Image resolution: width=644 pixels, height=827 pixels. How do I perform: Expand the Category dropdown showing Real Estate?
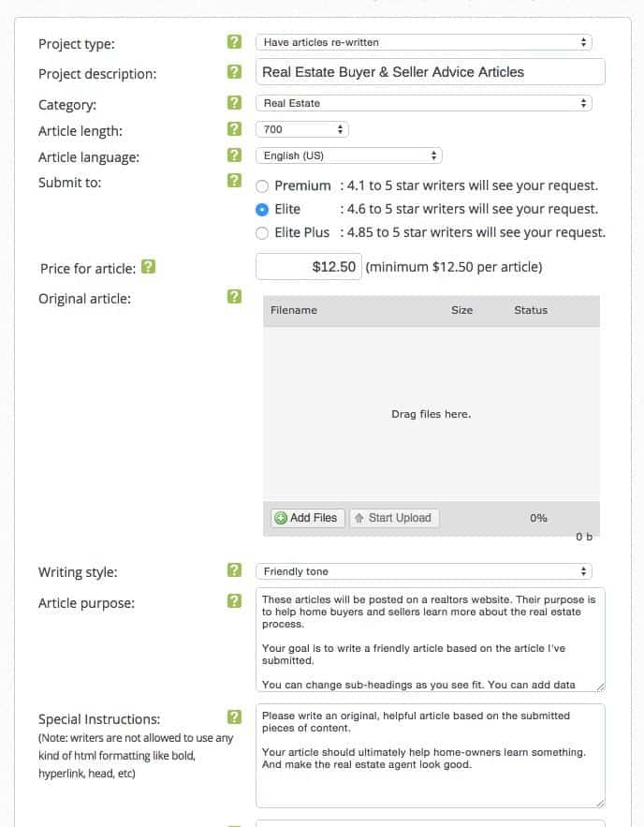(423, 103)
